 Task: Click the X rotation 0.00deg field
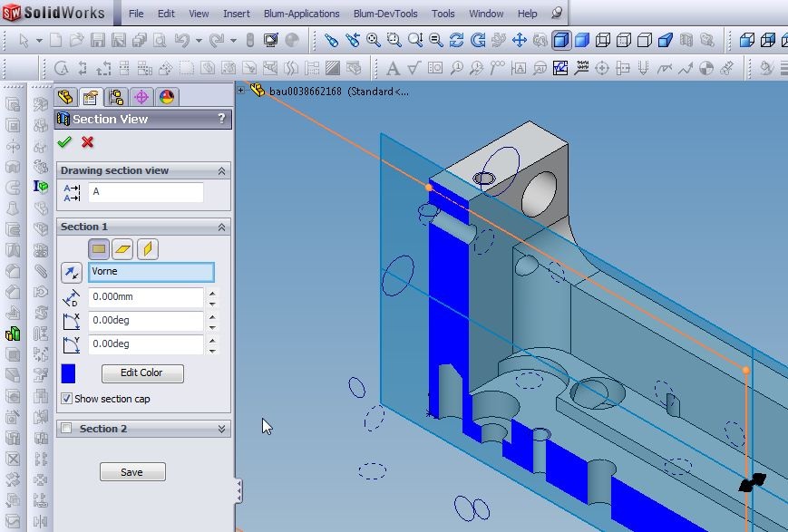146,321
